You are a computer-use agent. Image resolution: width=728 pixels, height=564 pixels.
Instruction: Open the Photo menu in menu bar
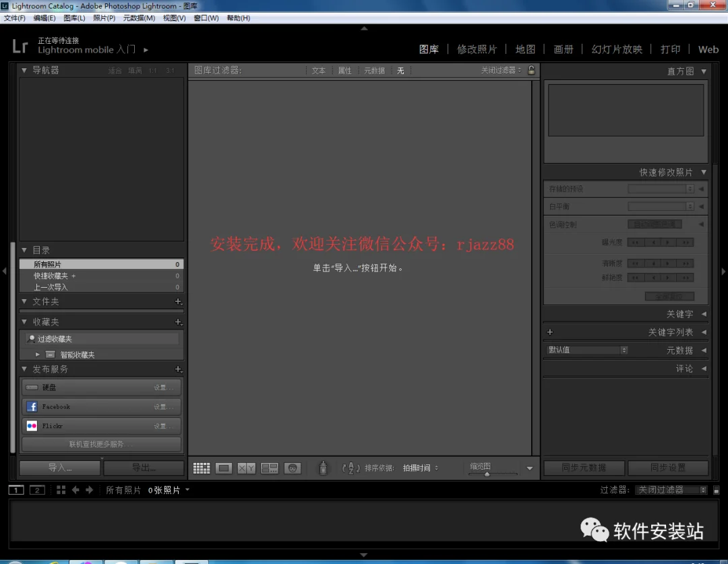(104, 18)
